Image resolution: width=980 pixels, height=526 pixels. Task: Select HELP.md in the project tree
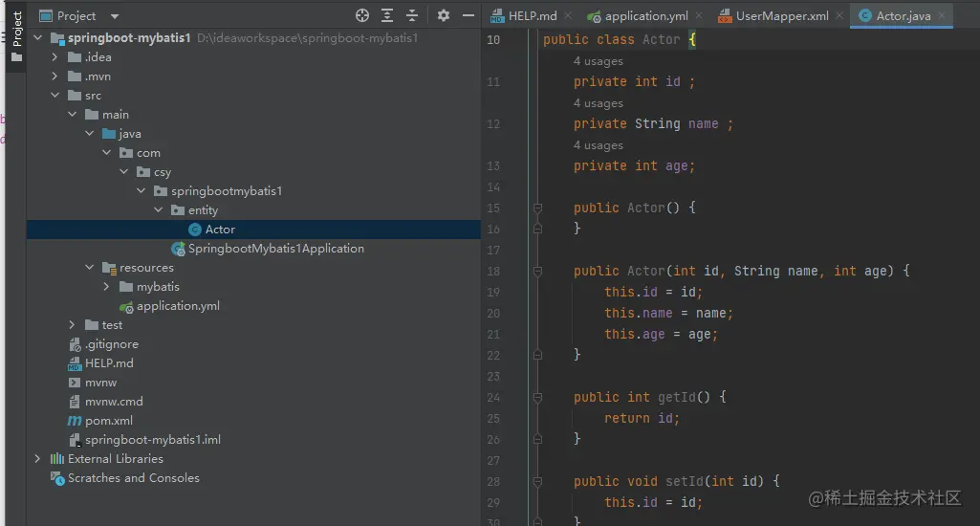(109, 362)
